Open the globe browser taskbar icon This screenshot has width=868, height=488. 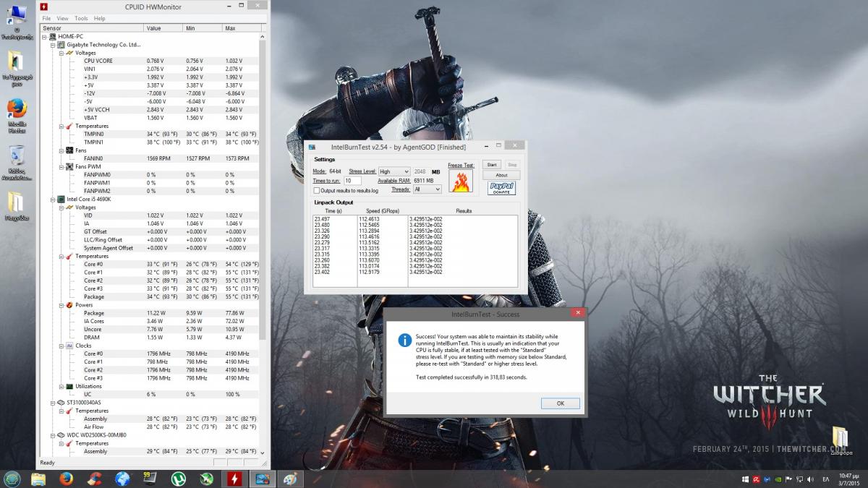[x=122, y=479]
